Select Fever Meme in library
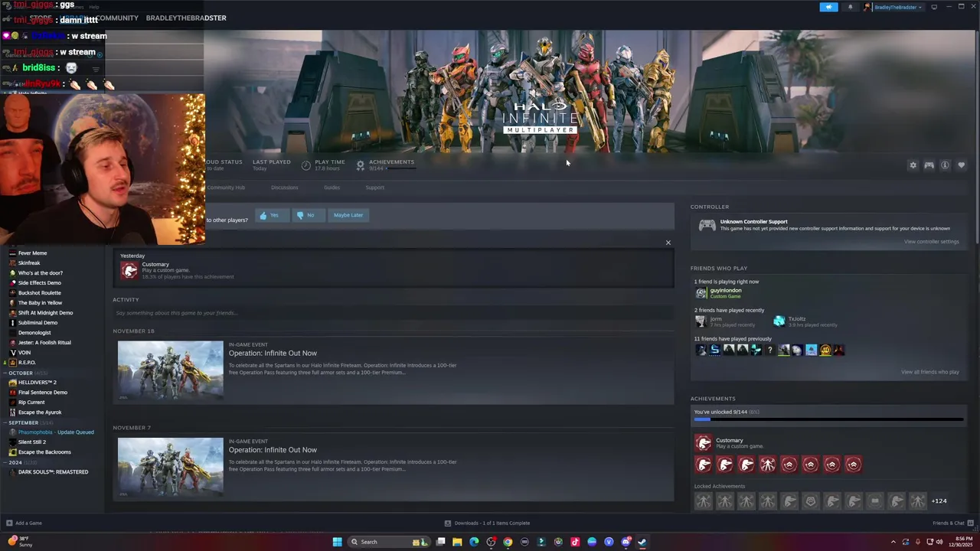980x551 pixels. [32, 253]
